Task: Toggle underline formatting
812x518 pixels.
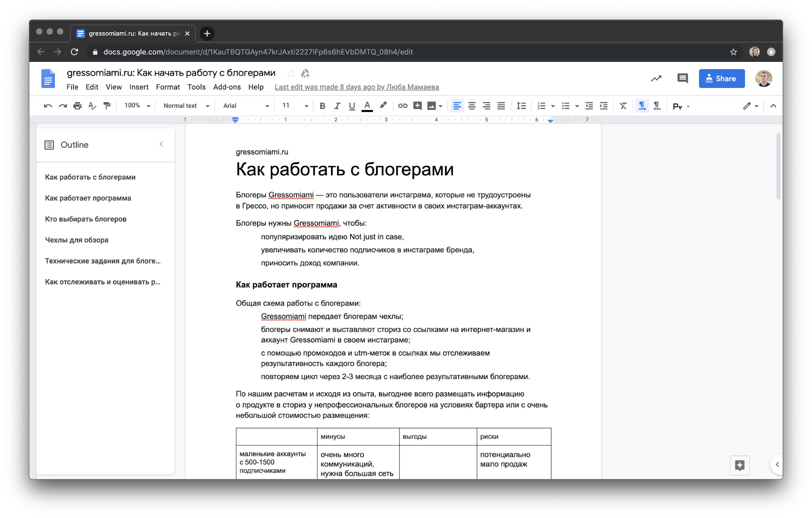Action: tap(352, 106)
